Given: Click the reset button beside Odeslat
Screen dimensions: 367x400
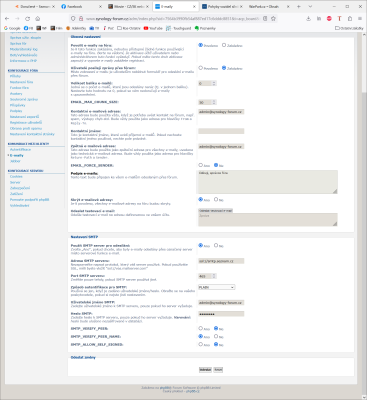Looking at the screenshot, I should click(x=218, y=370).
